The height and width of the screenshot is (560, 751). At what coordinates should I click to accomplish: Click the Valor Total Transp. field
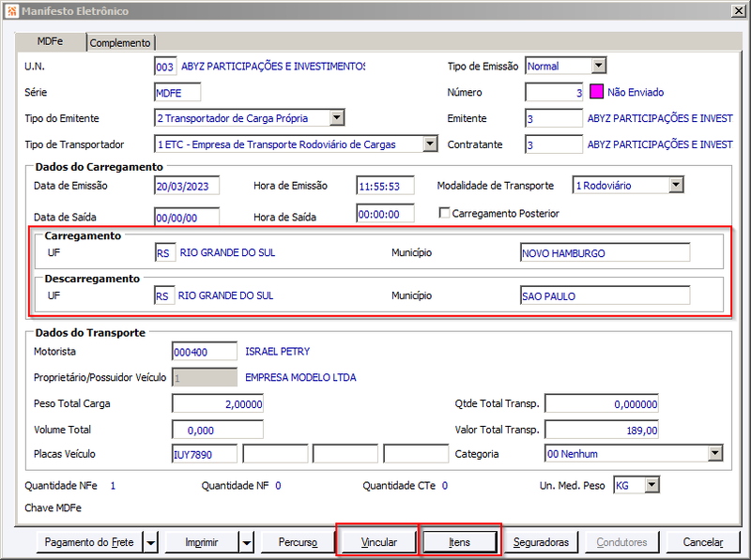tap(602, 430)
